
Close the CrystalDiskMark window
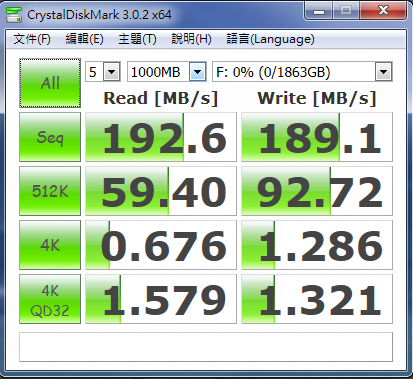[x=383, y=11]
